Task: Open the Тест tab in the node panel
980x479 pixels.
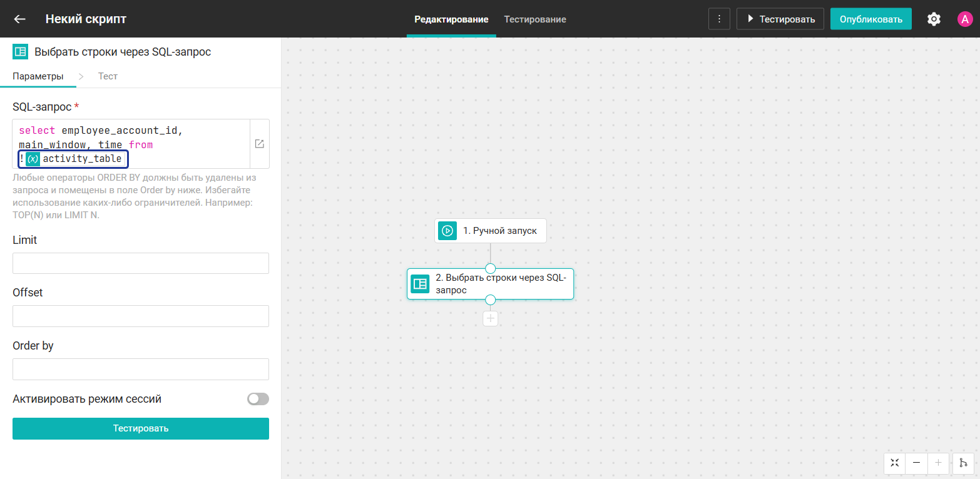Action: 108,76
